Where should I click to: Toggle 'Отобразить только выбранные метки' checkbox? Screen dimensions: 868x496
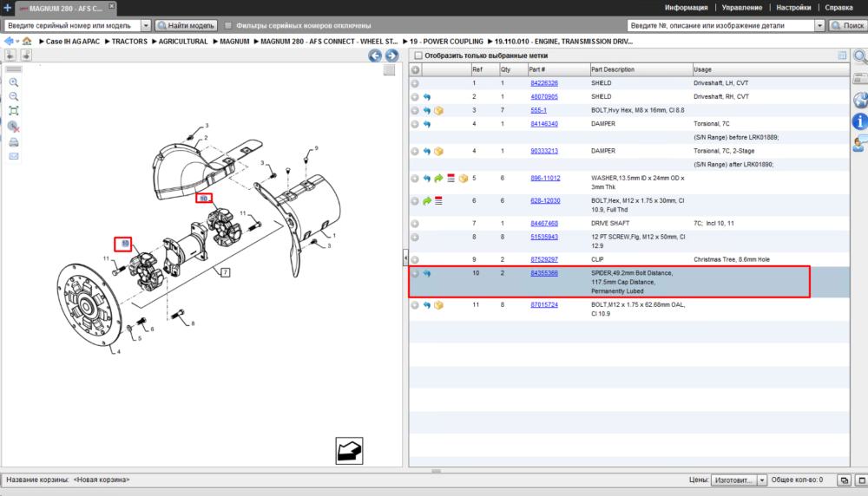tap(418, 55)
